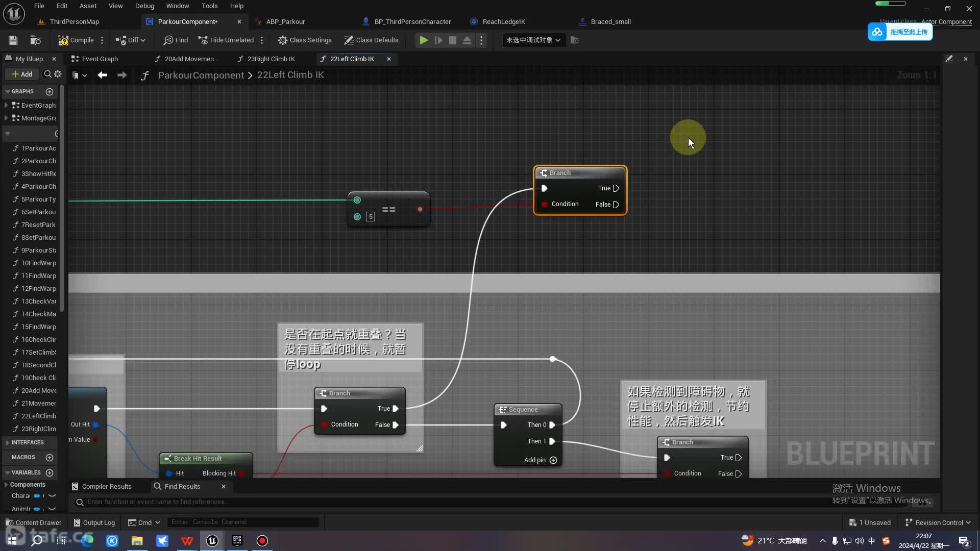The height and width of the screenshot is (551, 980).
Task: Open the Event Graph tab
Action: click(x=100, y=59)
